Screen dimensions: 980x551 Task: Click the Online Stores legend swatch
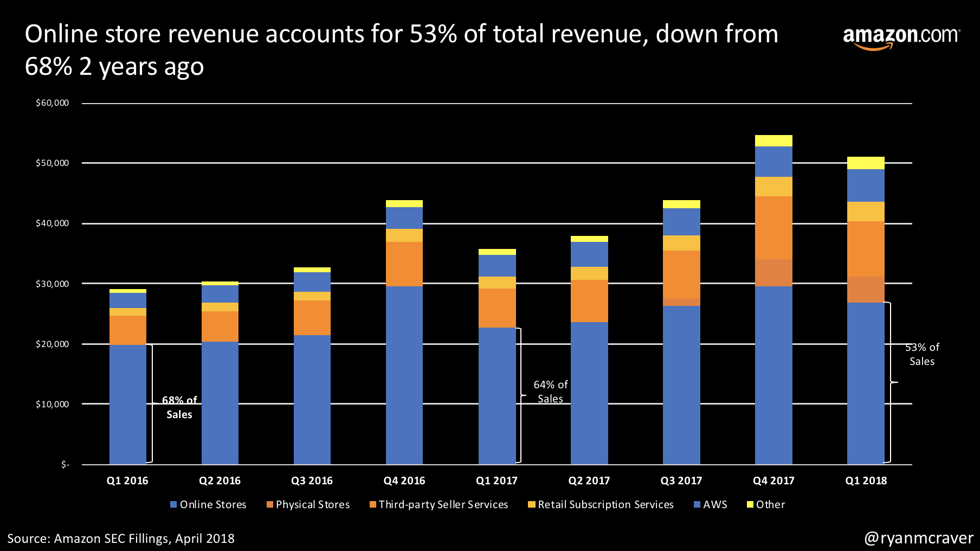click(173, 504)
